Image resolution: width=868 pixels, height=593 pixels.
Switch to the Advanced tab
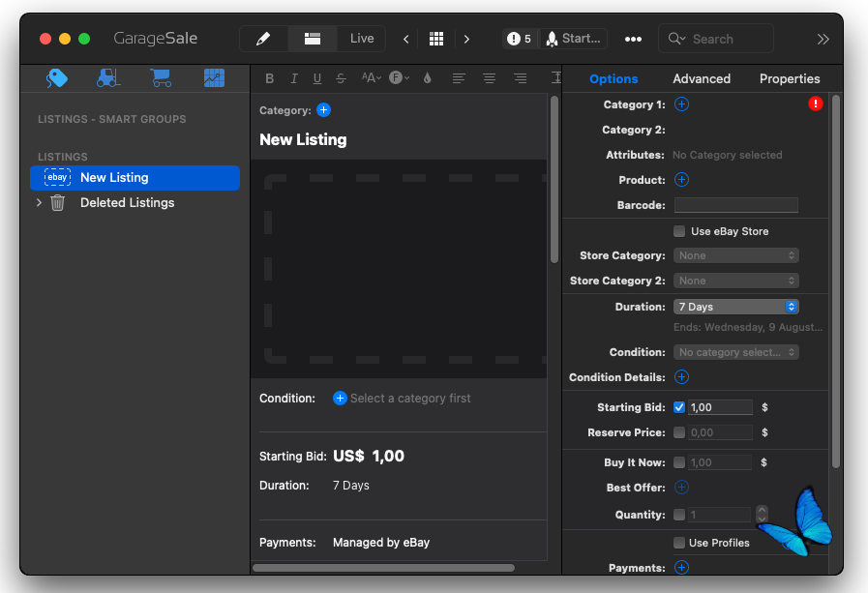tap(702, 78)
